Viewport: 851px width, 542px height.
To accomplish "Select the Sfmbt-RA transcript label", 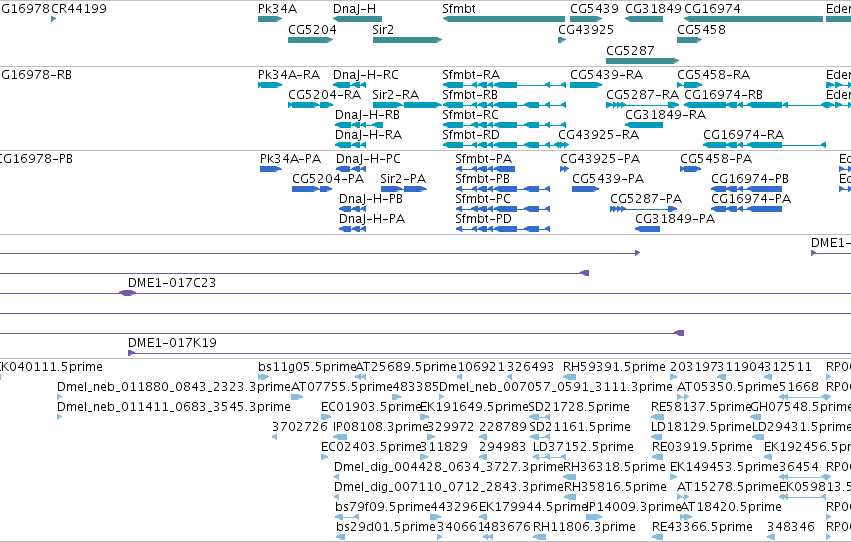I will [471, 74].
